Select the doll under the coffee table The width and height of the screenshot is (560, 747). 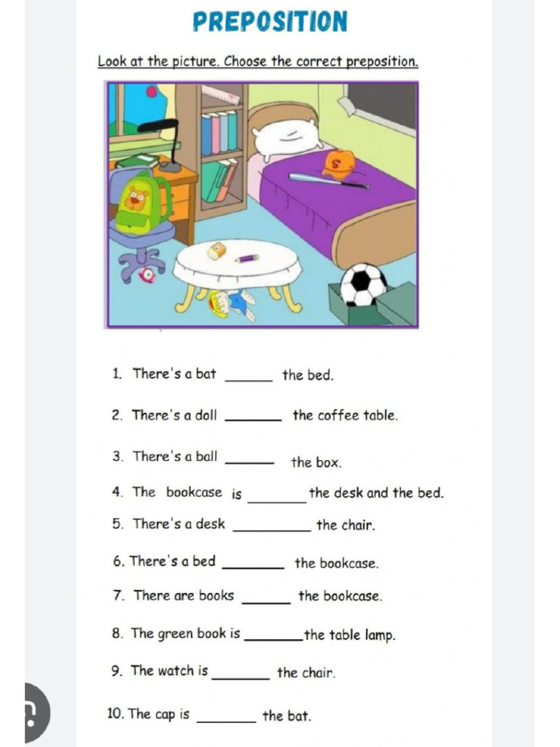pos(230,303)
